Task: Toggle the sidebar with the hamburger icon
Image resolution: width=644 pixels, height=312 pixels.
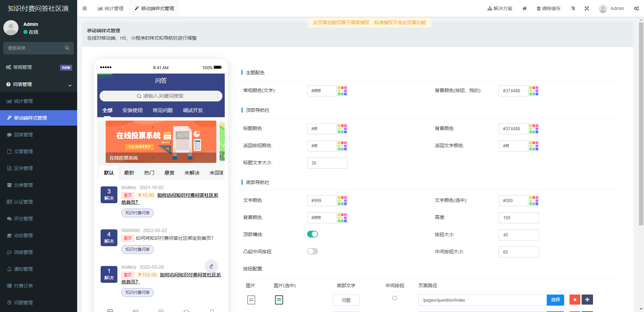Action: point(85,8)
